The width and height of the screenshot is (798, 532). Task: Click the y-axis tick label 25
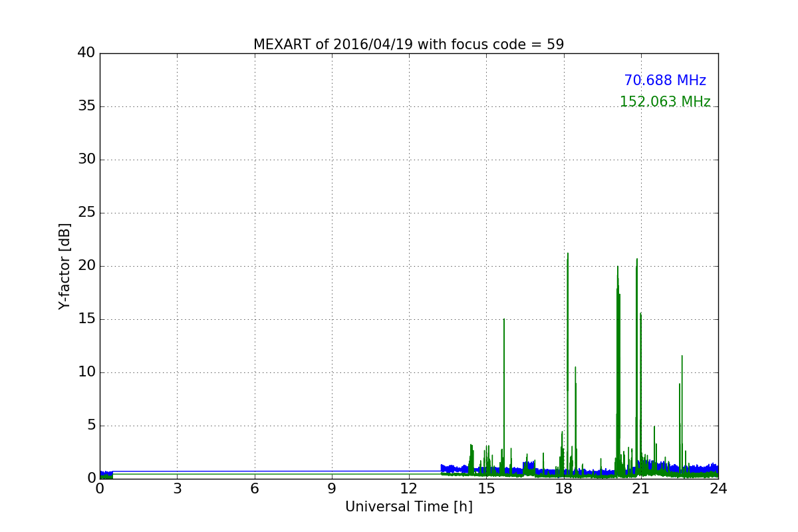coord(86,213)
